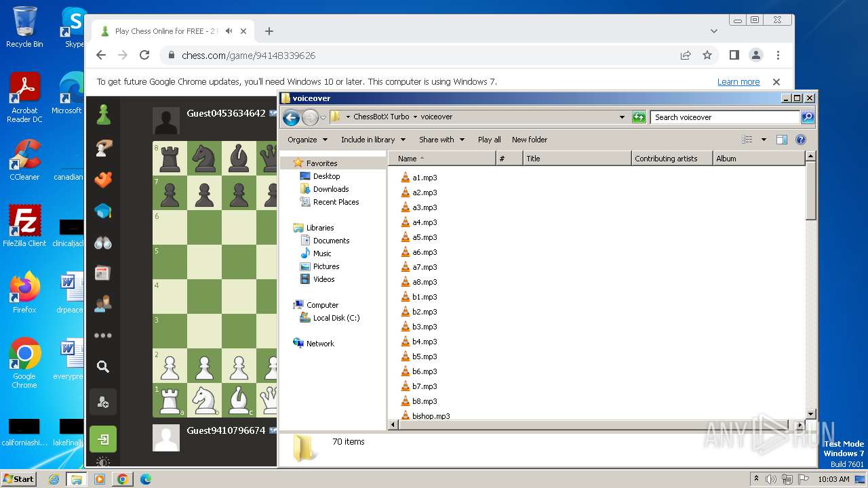Image resolution: width=868 pixels, height=488 pixels.
Task: Open recent pages dropdown beside Forward
Action: 323,117
